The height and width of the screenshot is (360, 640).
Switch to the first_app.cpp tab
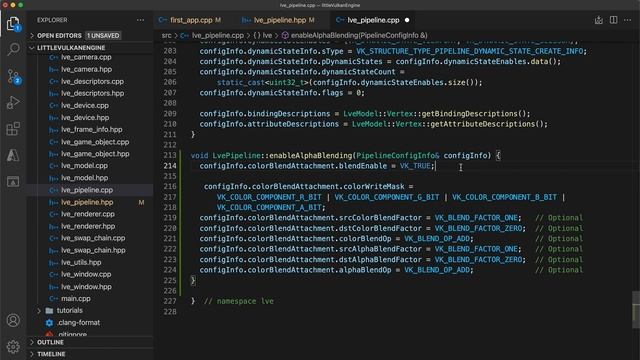pyautogui.click(x=191, y=20)
